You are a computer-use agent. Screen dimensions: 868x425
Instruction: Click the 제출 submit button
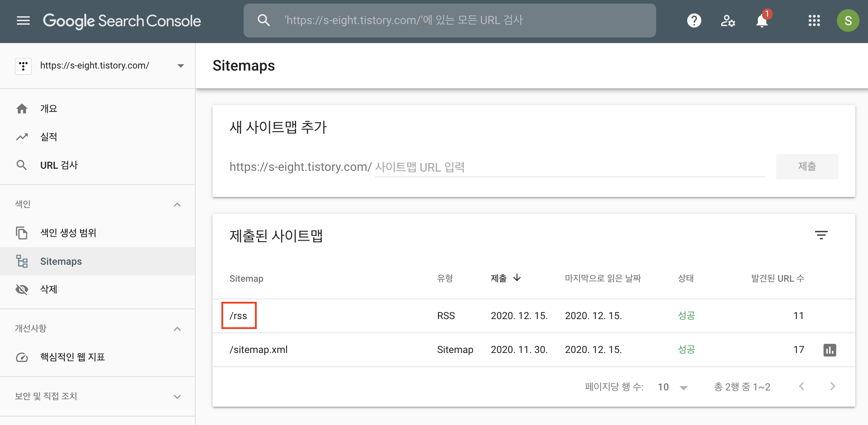[x=807, y=166]
